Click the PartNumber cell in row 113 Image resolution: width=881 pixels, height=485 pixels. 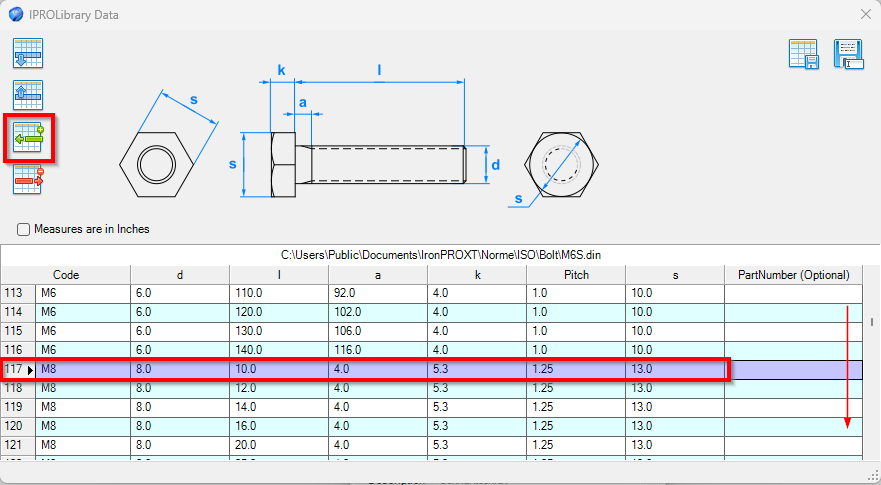pyautogui.click(x=793, y=293)
